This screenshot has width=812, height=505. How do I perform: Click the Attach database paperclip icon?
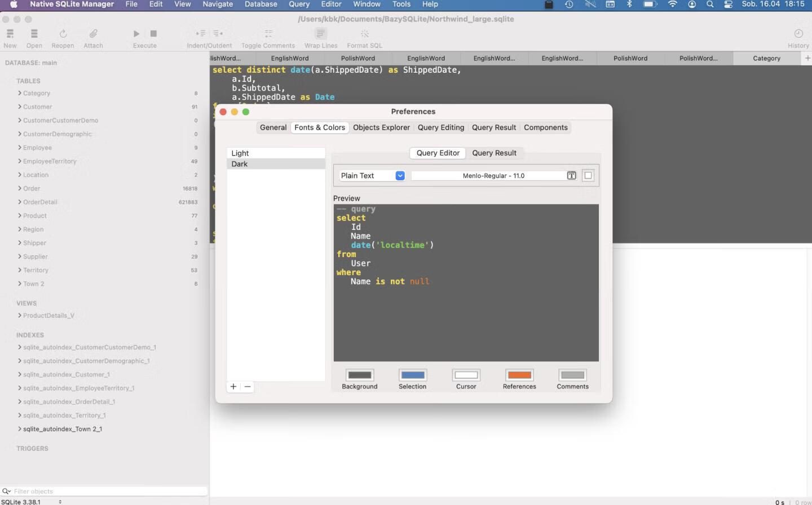[x=93, y=34]
